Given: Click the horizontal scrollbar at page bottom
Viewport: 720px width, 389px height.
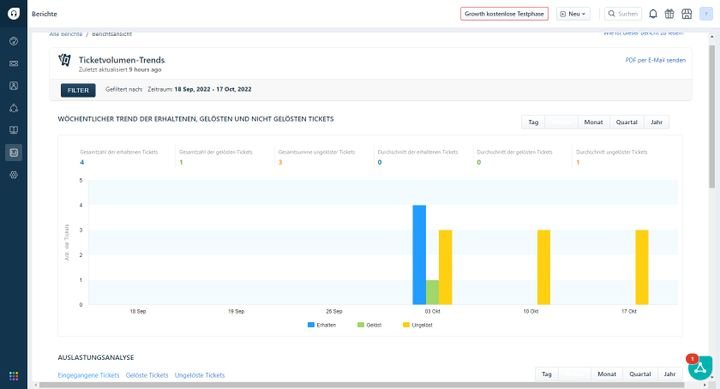Looking at the screenshot, I should [362, 385].
